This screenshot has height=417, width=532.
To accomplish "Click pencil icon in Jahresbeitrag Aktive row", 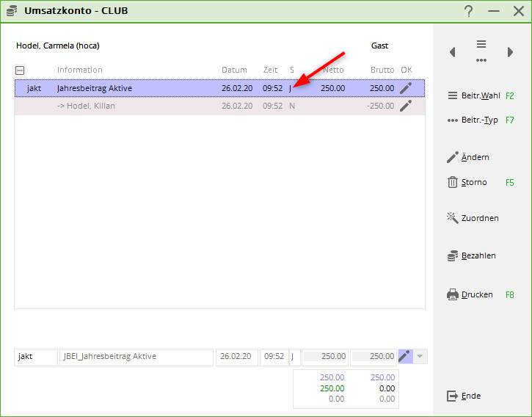I will (x=406, y=88).
